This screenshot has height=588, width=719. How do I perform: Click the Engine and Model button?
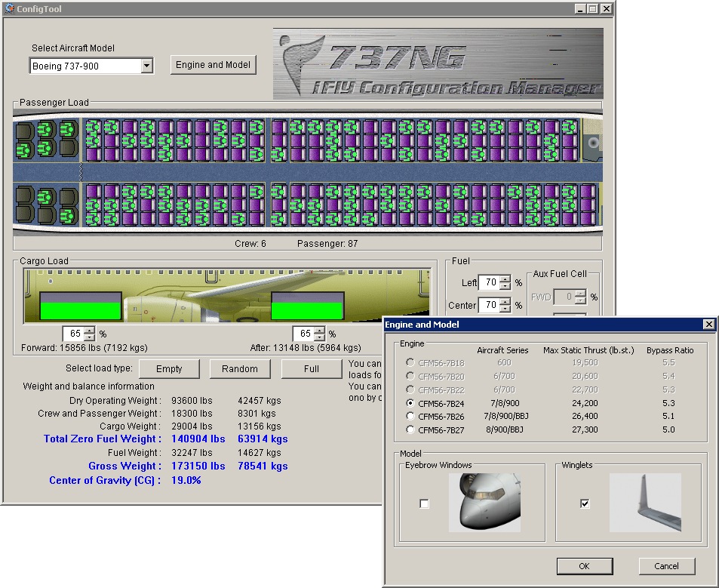214,65
